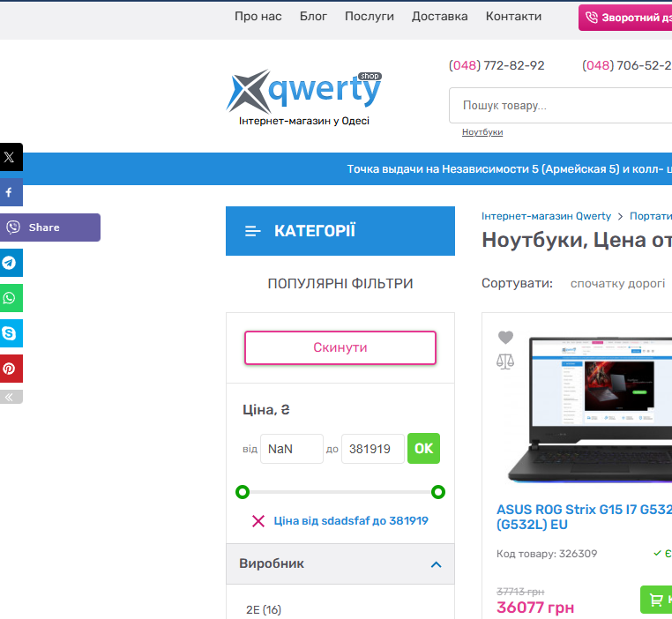Screen dimensions: 672x619
Task: Compare ASUS ROG laptop using scales icon
Action: [x=505, y=362]
